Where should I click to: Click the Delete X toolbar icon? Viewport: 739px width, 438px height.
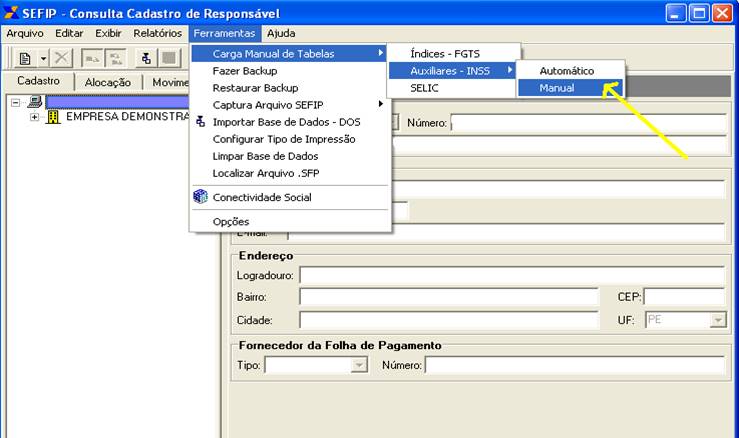coord(62,59)
